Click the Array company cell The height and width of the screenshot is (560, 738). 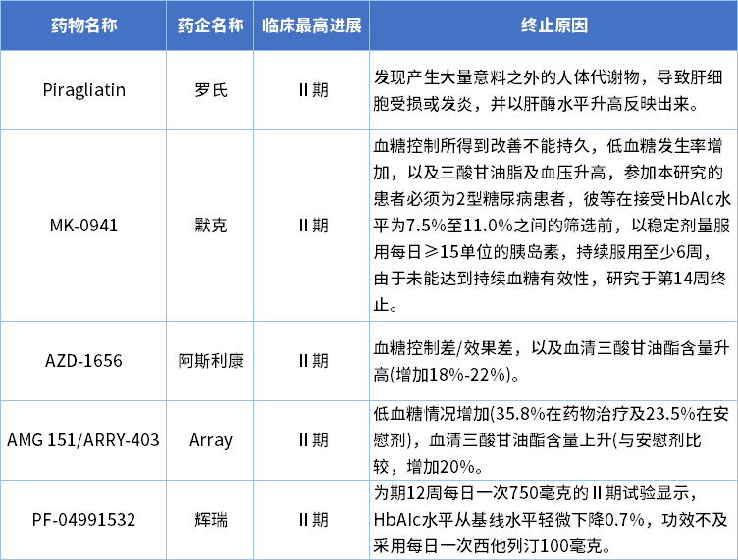(210, 440)
